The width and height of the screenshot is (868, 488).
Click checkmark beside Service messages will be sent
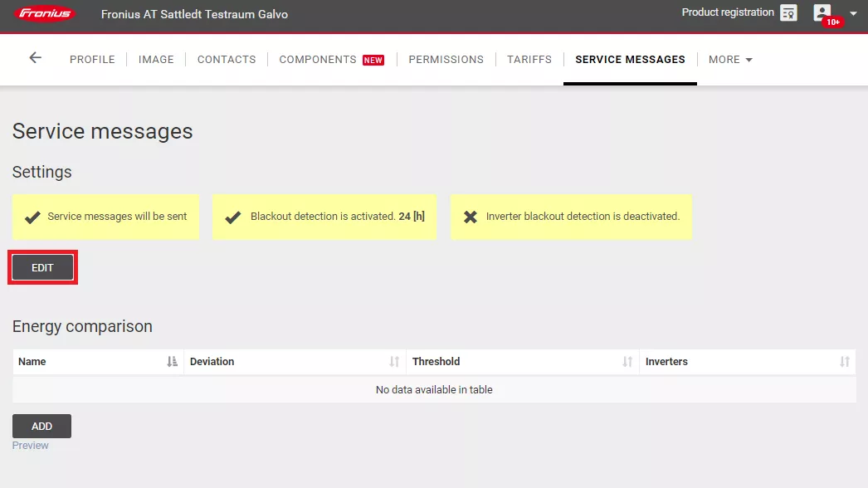(x=32, y=217)
